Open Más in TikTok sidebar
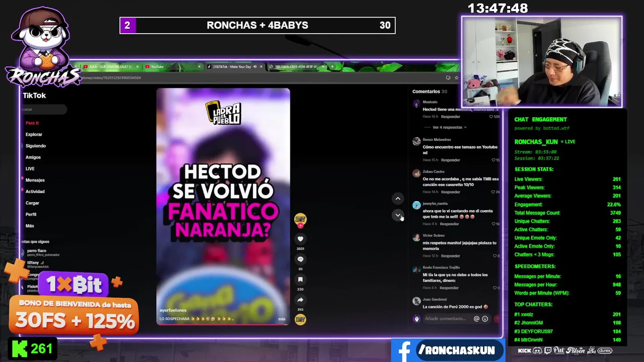The image size is (644, 362). [x=30, y=226]
